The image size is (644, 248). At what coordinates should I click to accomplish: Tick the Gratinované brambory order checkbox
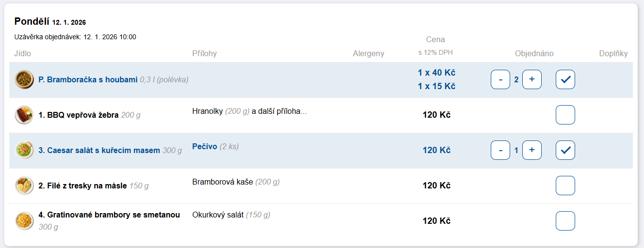tap(565, 221)
